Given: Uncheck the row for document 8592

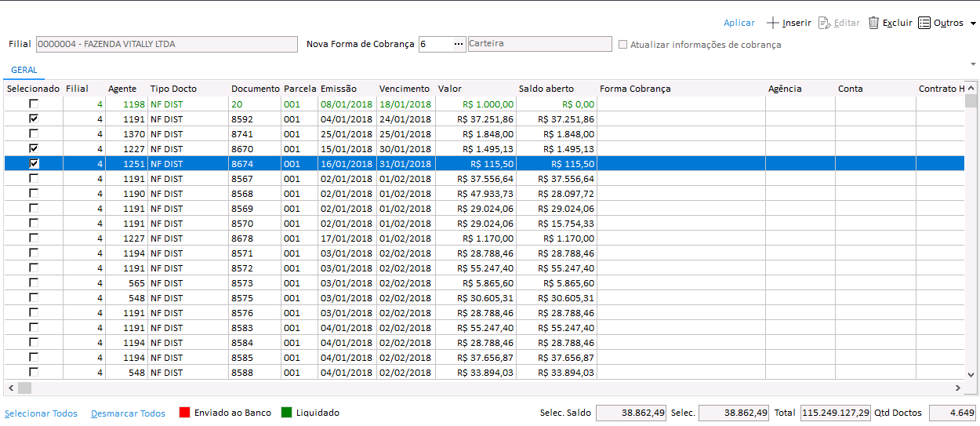Looking at the screenshot, I should tap(34, 118).
